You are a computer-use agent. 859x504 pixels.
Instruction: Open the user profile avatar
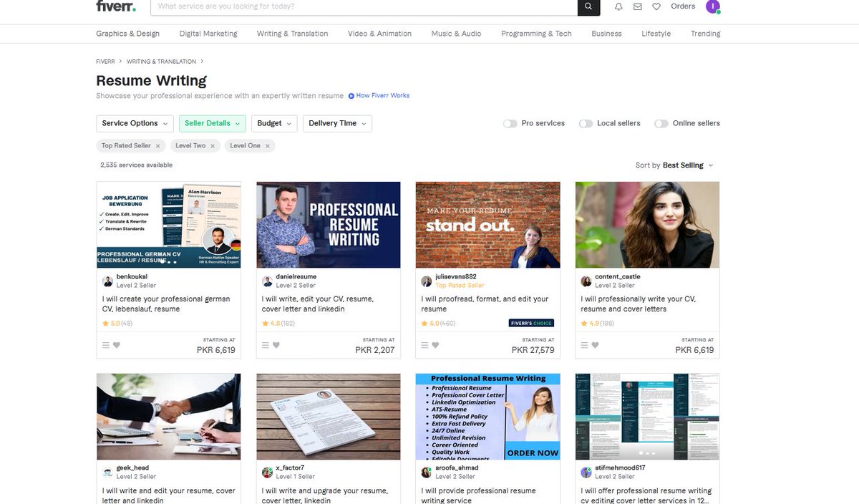[712, 6]
